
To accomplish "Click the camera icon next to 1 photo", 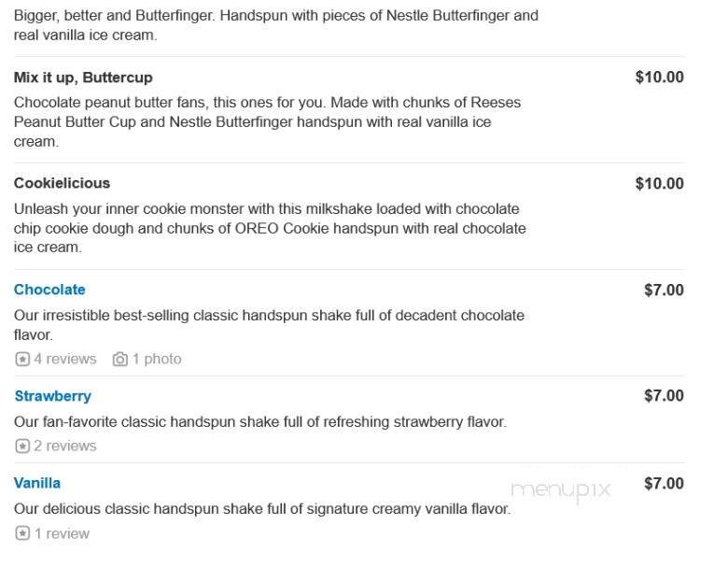I will 119,359.
